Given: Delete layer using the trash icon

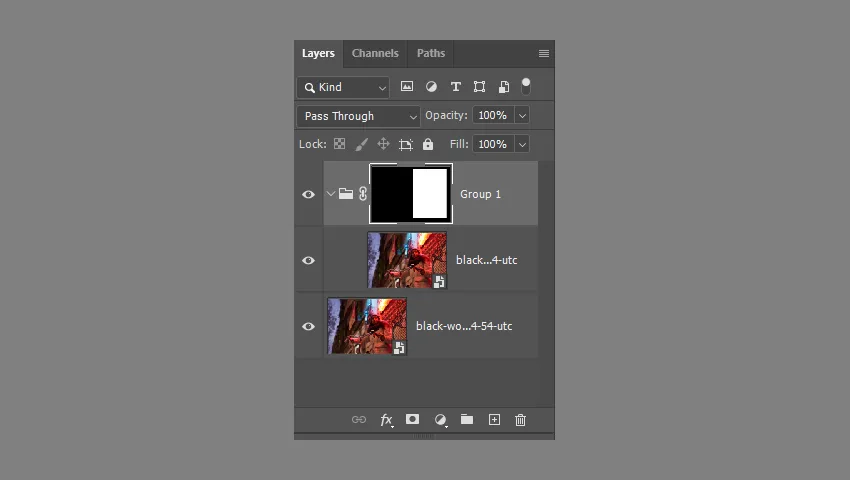Looking at the screenshot, I should coord(520,420).
